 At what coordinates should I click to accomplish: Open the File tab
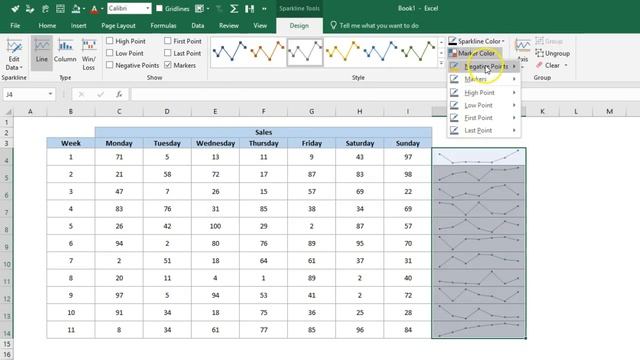point(15,25)
